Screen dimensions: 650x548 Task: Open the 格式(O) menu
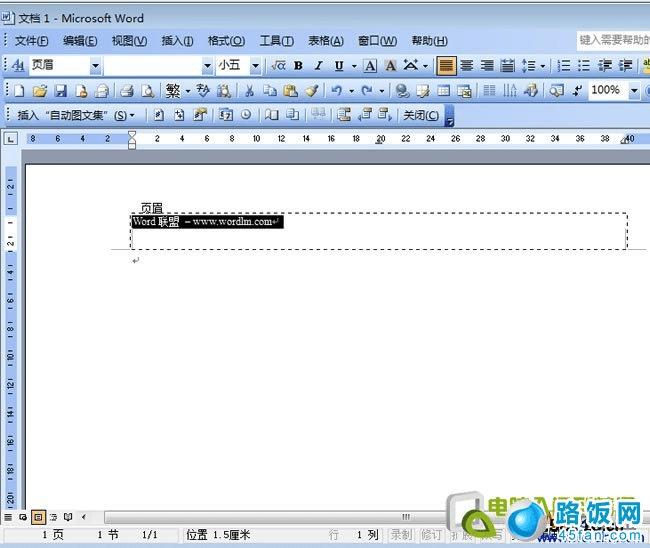click(x=226, y=41)
